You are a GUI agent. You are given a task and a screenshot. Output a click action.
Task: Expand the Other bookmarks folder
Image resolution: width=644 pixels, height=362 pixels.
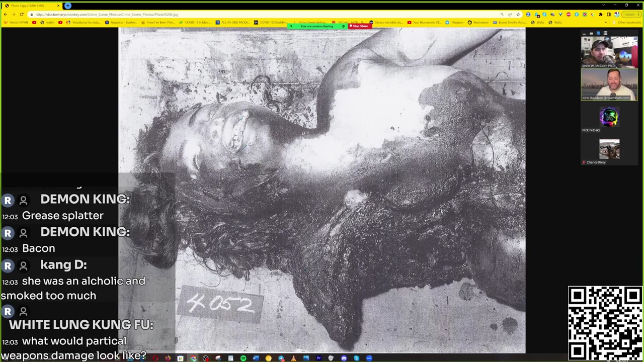pyautogui.click(x=628, y=23)
